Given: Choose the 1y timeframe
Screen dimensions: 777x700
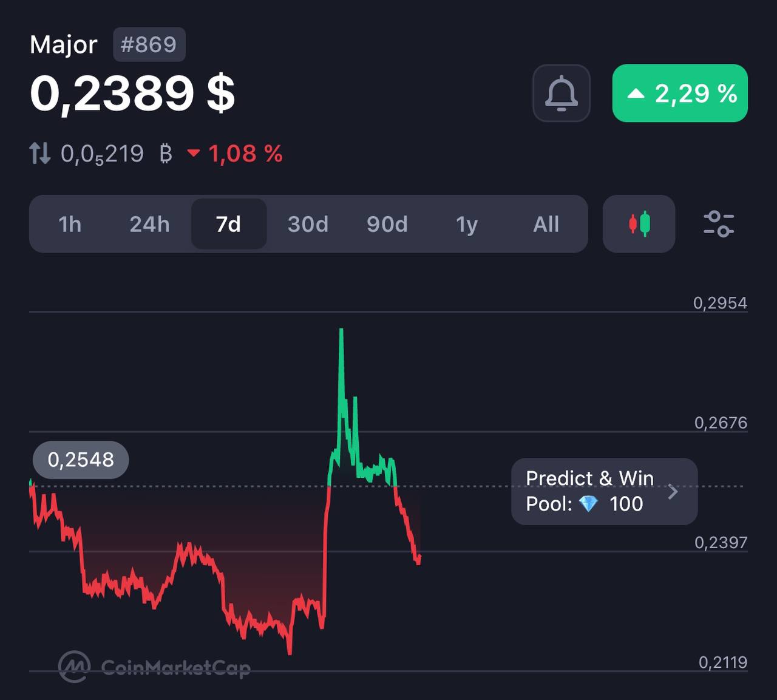Looking at the screenshot, I should tap(467, 224).
